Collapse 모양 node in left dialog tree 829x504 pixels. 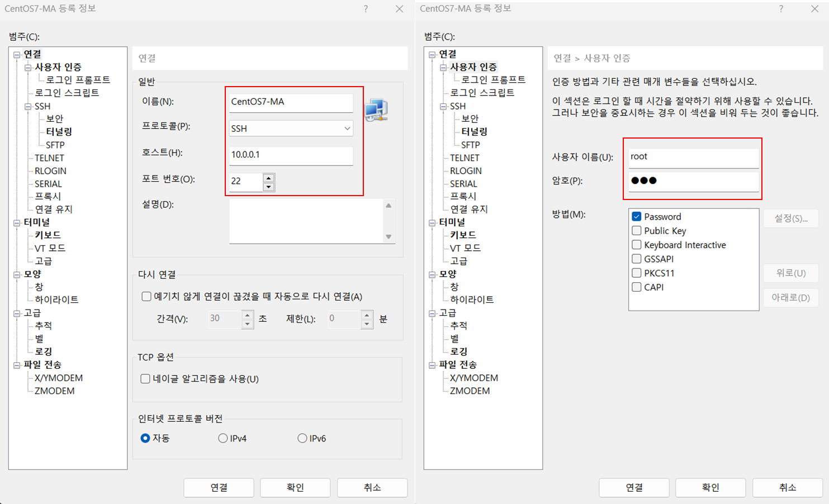[x=17, y=274]
